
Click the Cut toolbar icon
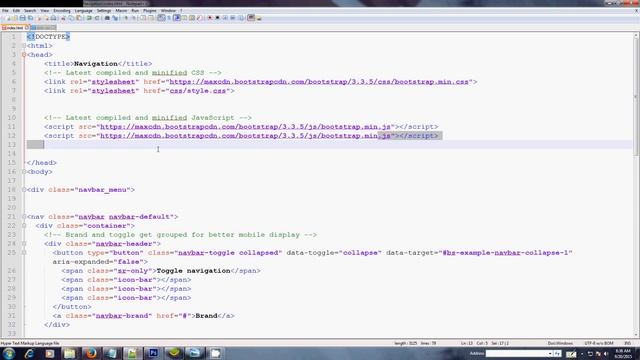pyautogui.click(x=63, y=18)
